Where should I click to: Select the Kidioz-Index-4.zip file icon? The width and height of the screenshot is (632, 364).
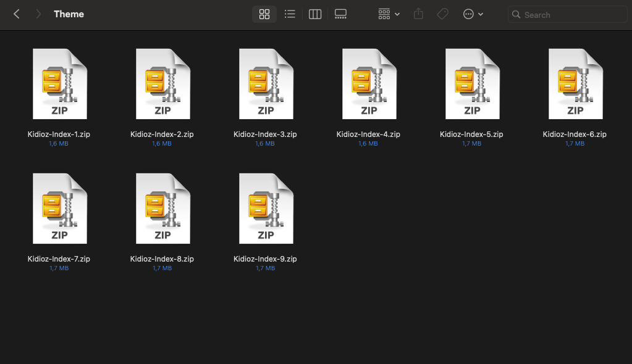[x=369, y=84]
